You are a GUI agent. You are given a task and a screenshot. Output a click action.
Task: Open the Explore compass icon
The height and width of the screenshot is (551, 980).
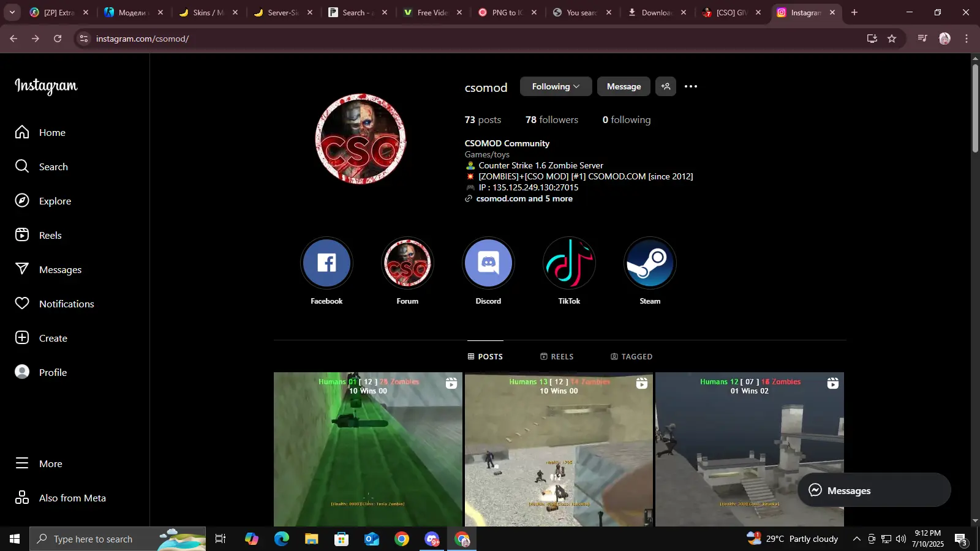pyautogui.click(x=22, y=201)
